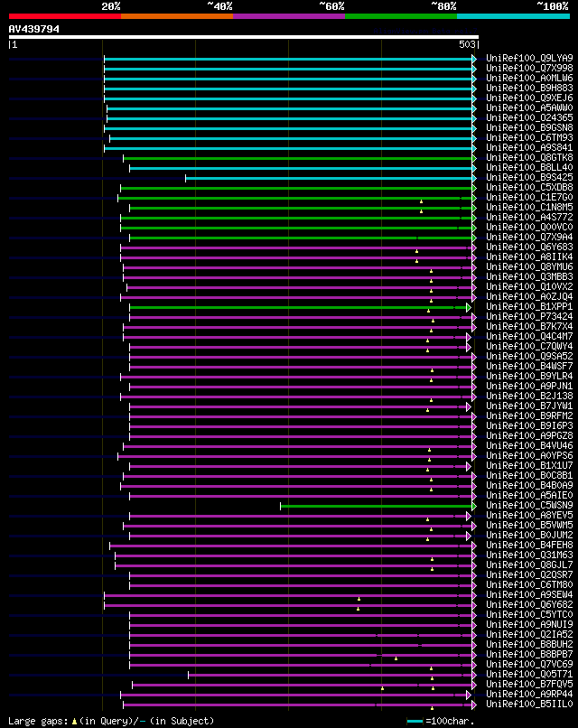Image resolution: width=578 pixels, height=728 pixels.
Task: Open hit UniRef100_Q9XEJ6 label
Action: [529, 98]
